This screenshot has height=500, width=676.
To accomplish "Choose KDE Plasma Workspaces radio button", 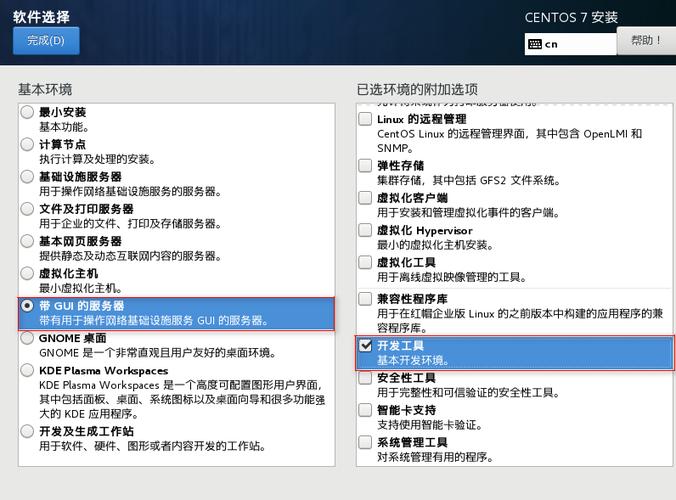I will click(27, 370).
